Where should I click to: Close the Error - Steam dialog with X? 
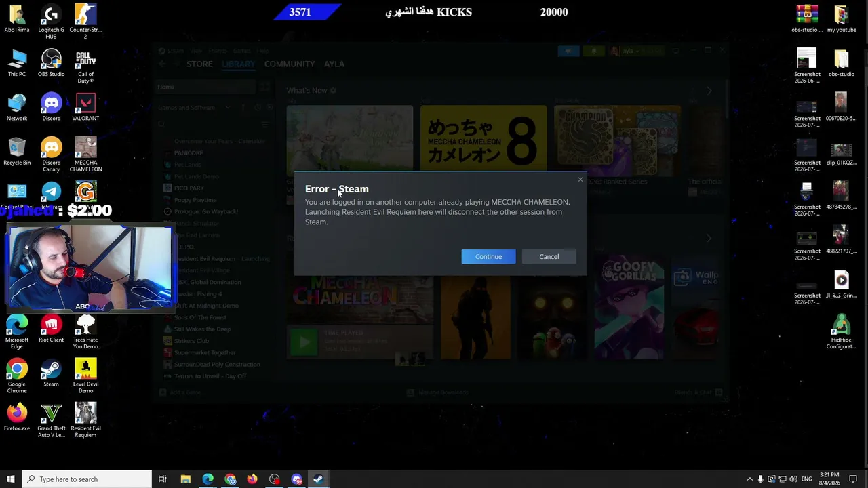580,180
